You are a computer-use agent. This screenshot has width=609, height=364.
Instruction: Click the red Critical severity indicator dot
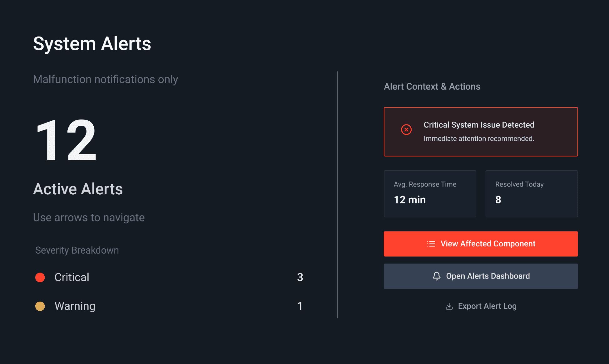40,277
